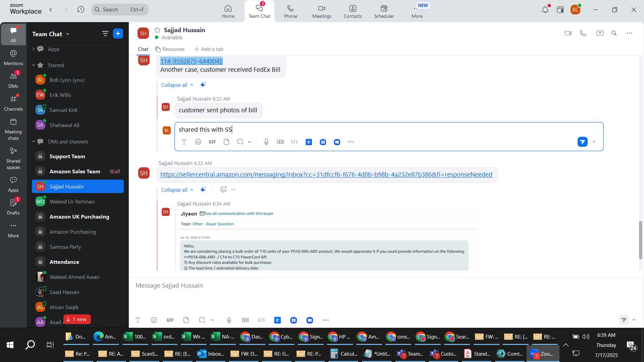
Task: Open the Channels sidebar section
Action: 13,103
